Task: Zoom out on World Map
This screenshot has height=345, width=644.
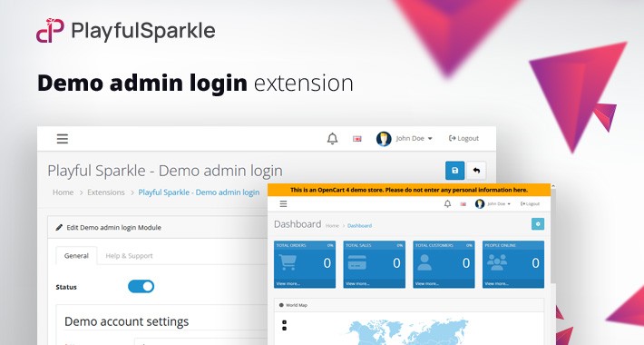Action: (x=284, y=328)
